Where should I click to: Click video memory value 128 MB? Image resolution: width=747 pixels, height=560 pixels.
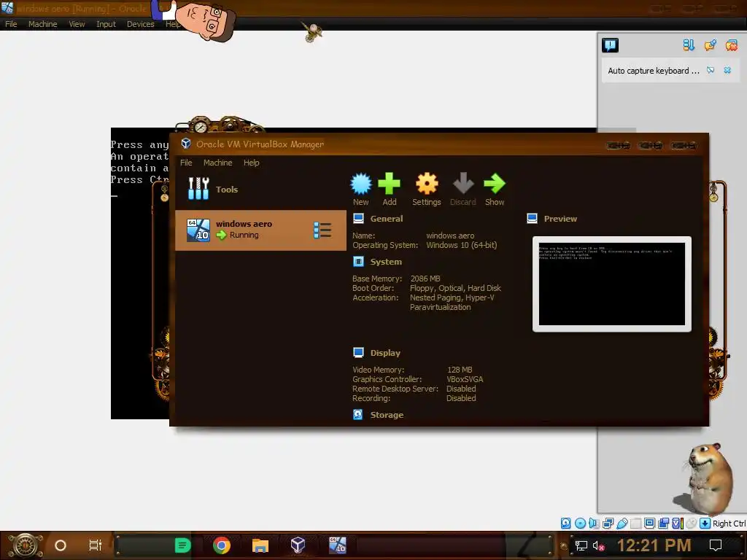coord(460,370)
